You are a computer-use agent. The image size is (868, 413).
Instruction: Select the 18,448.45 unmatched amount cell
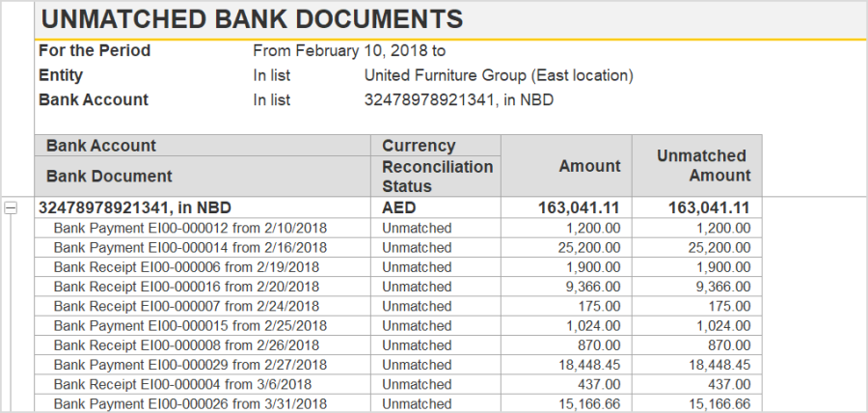(x=697, y=365)
